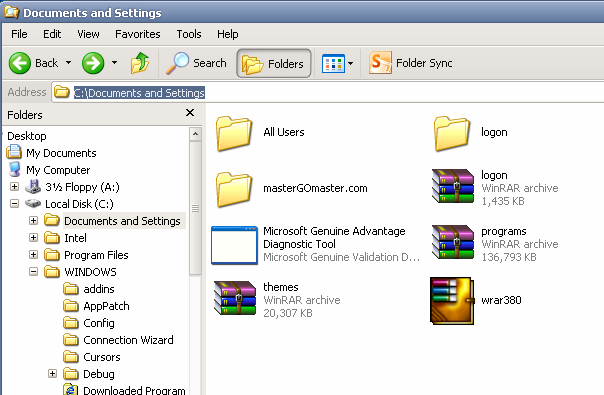This screenshot has width=604, height=395.
Task: Select the themes WinRAR archive icon
Action: pyautogui.click(x=235, y=298)
